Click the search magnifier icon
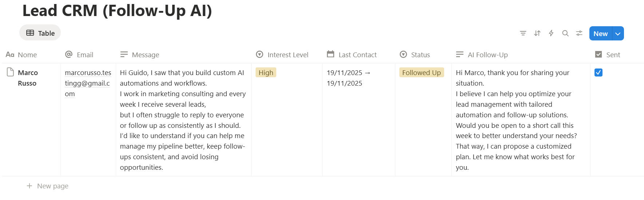The width and height of the screenshot is (644, 200). click(x=565, y=34)
